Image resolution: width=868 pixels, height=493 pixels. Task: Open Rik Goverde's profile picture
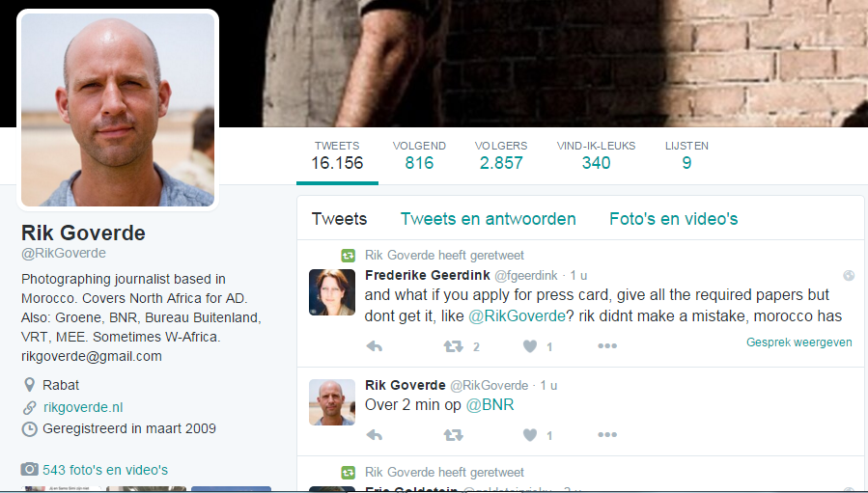118,110
